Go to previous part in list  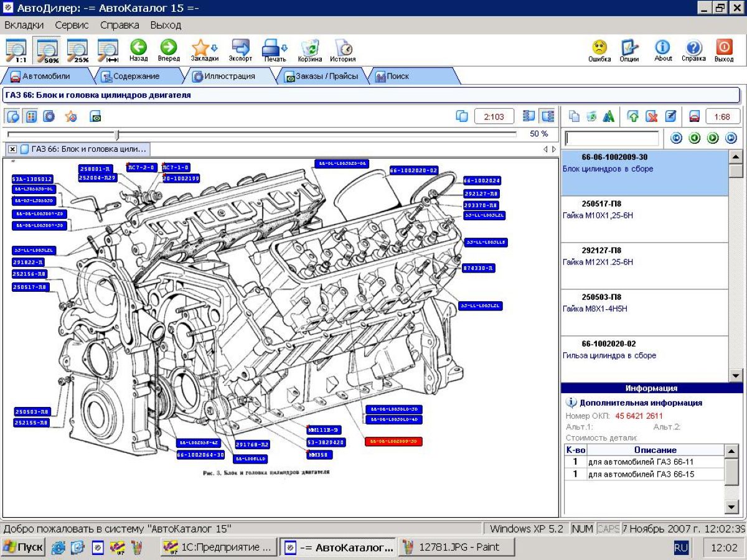pyautogui.click(x=695, y=138)
